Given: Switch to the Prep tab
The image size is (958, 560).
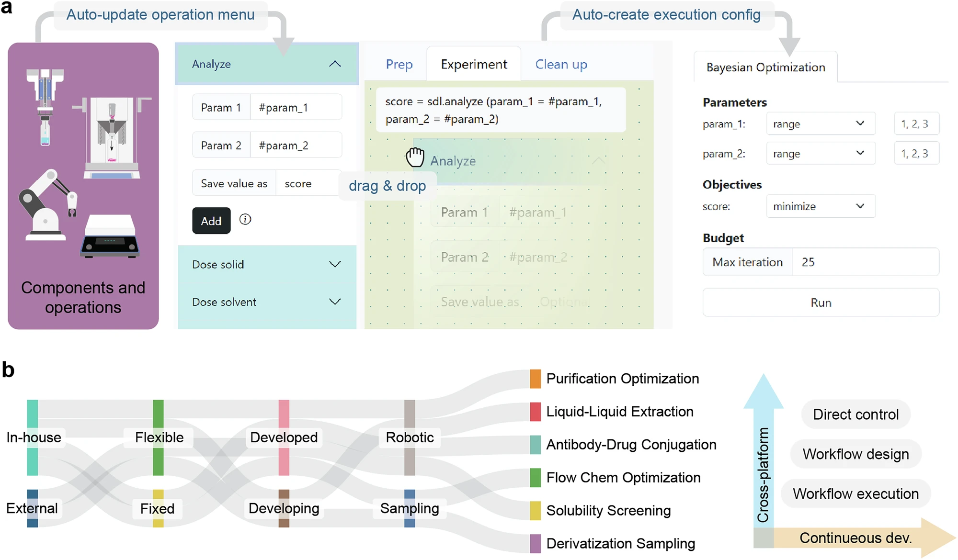Looking at the screenshot, I should coord(399,65).
